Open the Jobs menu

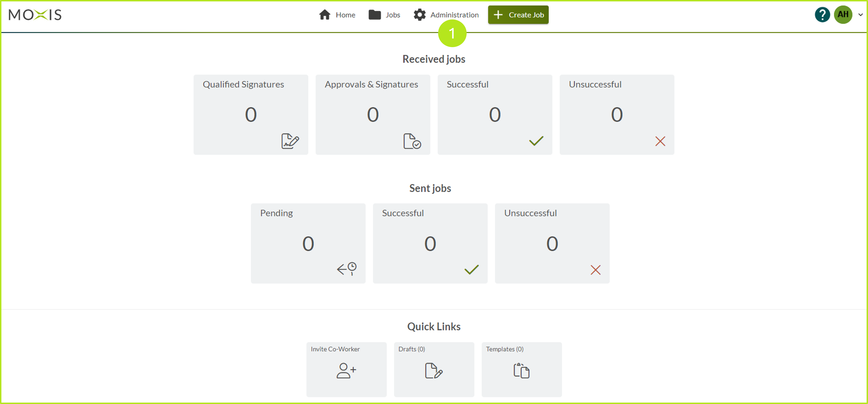(x=384, y=15)
